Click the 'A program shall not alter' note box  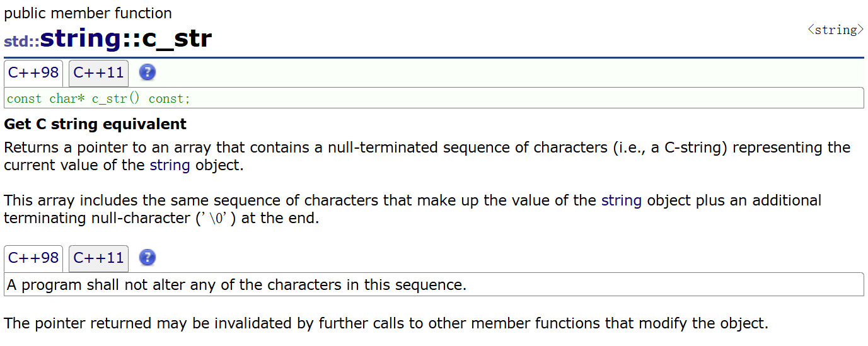pos(236,285)
